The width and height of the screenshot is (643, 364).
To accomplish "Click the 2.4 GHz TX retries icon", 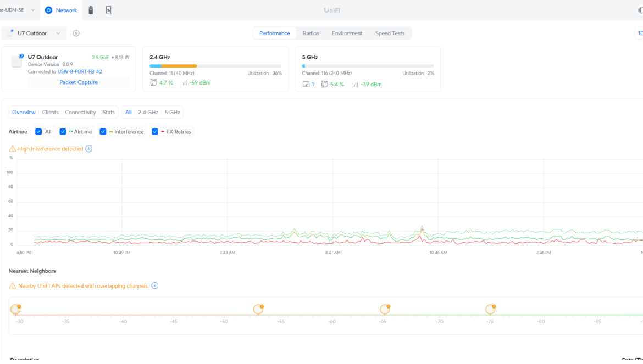I will pos(153,83).
